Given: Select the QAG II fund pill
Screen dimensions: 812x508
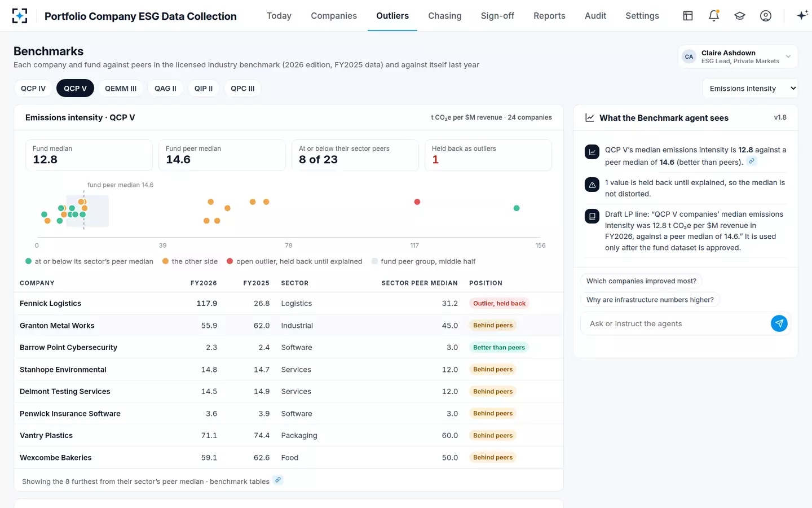Looking at the screenshot, I should click(165, 89).
